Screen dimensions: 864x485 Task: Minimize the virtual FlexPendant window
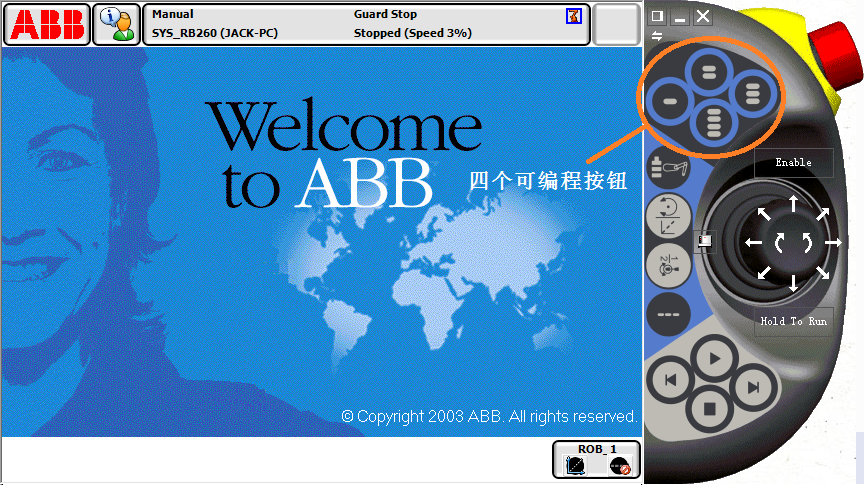tap(680, 16)
